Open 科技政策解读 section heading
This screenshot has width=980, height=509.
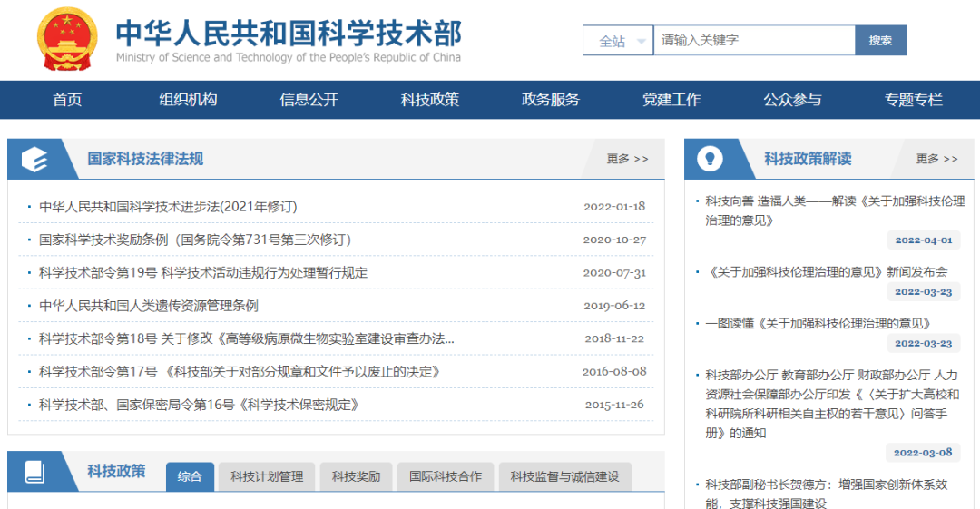pos(808,159)
